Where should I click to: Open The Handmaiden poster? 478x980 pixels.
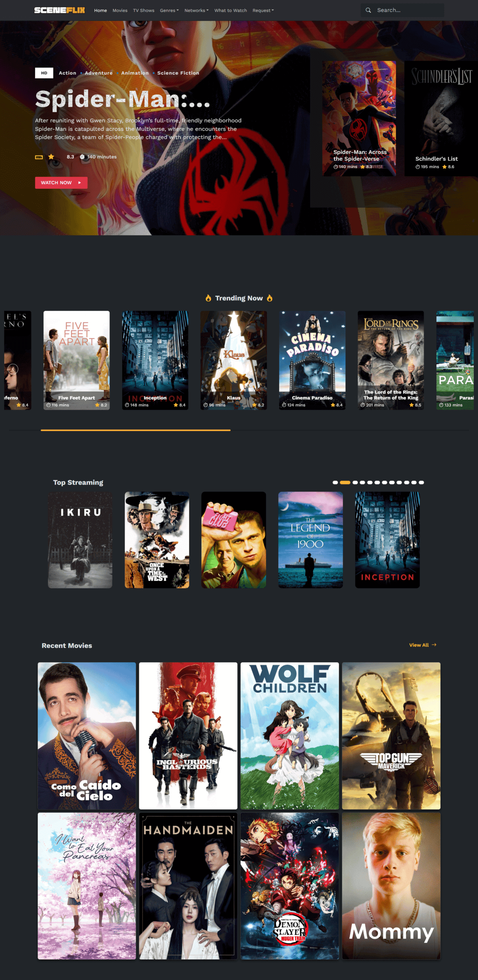(x=188, y=886)
